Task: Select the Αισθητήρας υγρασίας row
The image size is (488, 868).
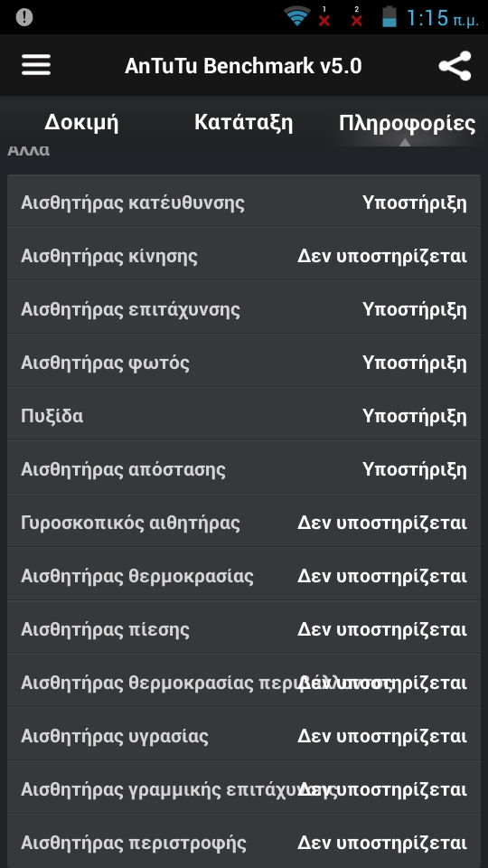Action: pos(243,736)
